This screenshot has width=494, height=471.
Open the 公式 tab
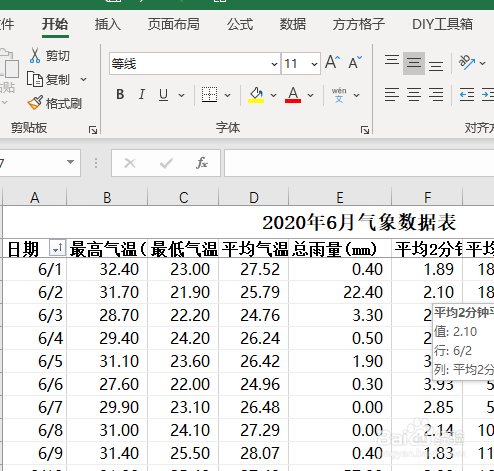240,24
